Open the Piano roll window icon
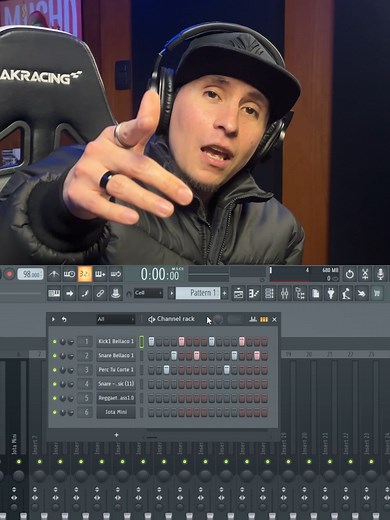This screenshot has width=390, height=520. tap(254, 293)
